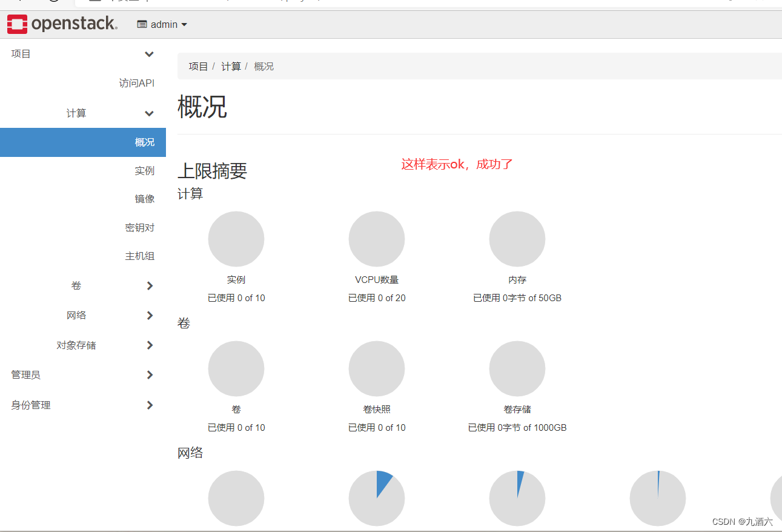Image resolution: width=782 pixels, height=532 pixels.
Task: Click the 卷存储 usage pie chart
Action: tap(517, 368)
